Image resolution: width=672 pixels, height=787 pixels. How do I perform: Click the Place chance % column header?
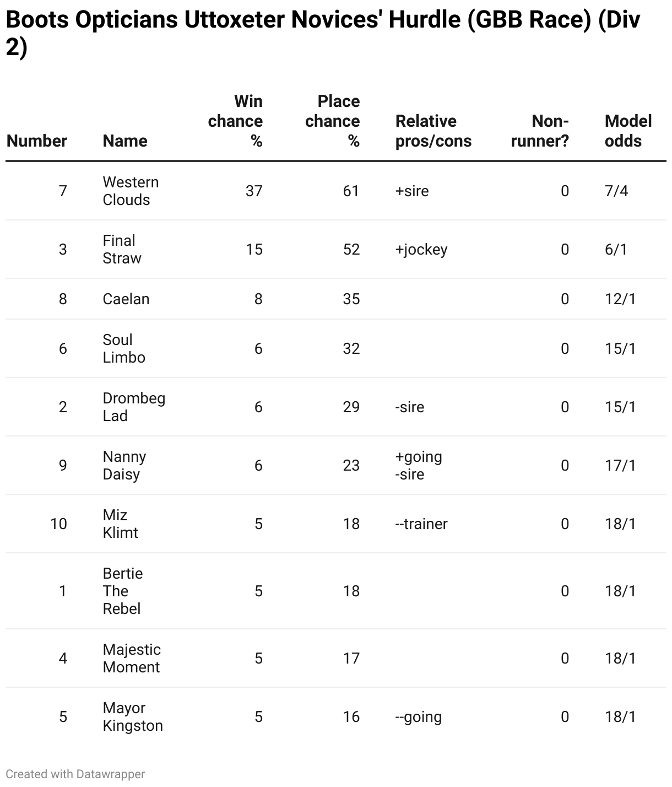(x=333, y=121)
